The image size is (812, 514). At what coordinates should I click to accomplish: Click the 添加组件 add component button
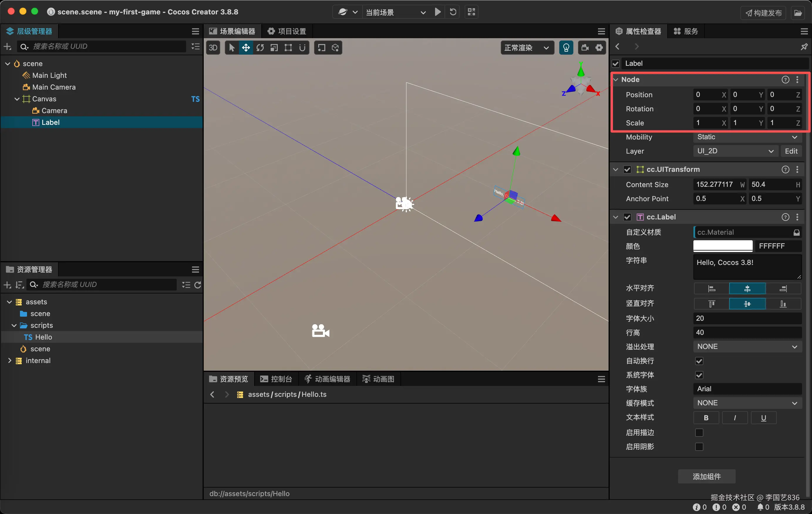706,476
